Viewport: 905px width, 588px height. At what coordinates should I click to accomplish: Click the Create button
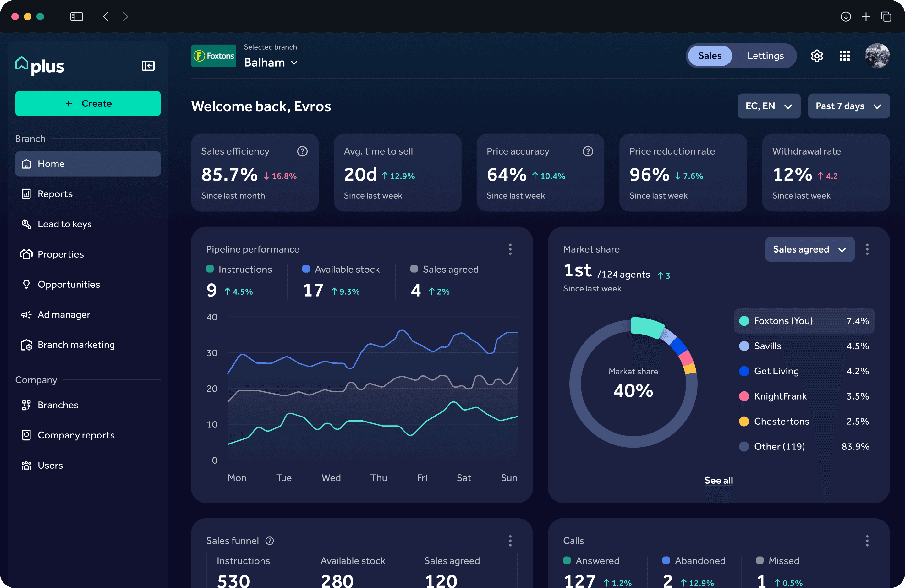tap(88, 103)
